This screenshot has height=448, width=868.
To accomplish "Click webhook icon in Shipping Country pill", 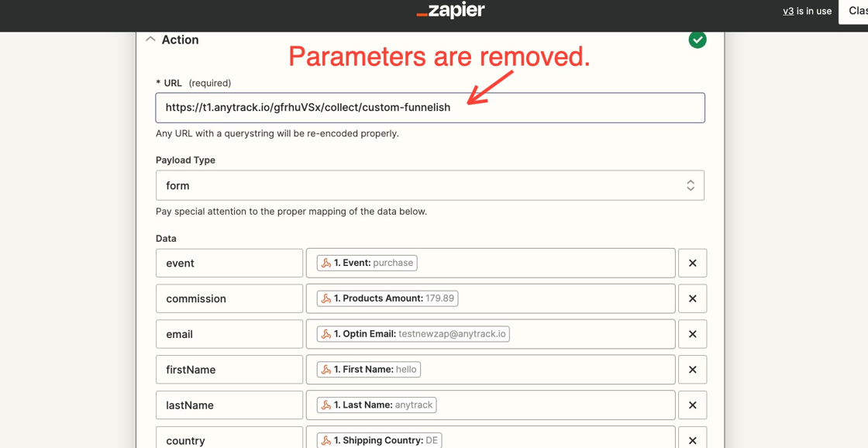I will [326, 441].
